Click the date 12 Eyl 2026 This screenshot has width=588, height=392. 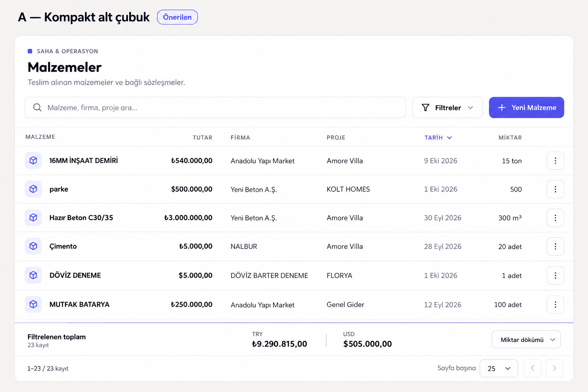point(443,305)
